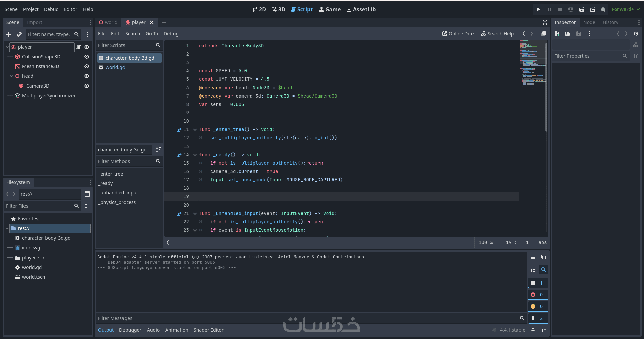Click the override indicator icon on line 14
The height and width of the screenshot is (339, 644).
[179, 155]
